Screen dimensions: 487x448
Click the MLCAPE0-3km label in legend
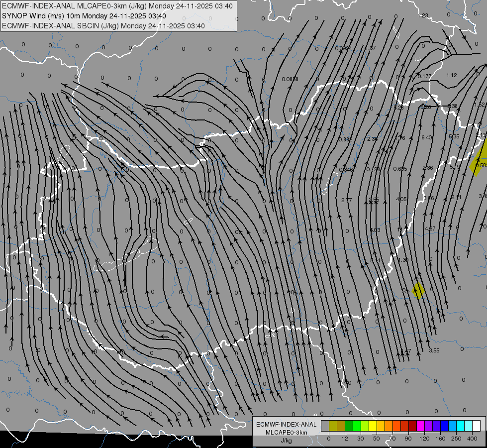point(287,433)
